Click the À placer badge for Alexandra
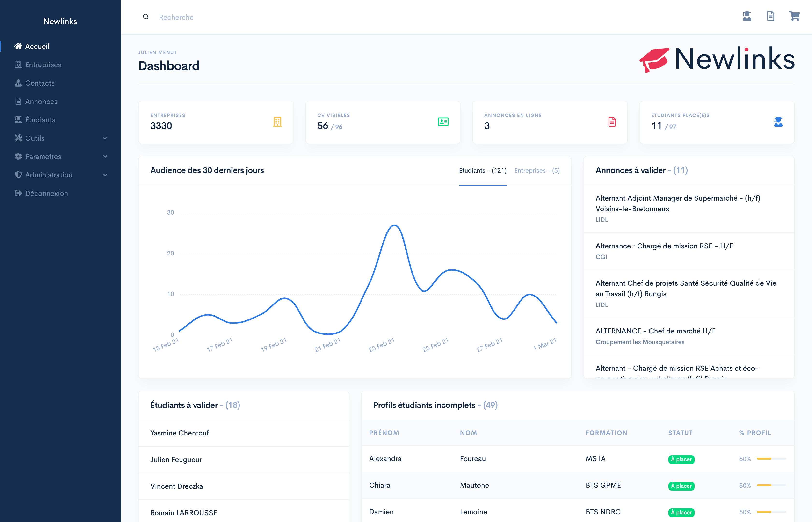Viewport: 812px width, 522px height. (x=681, y=459)
